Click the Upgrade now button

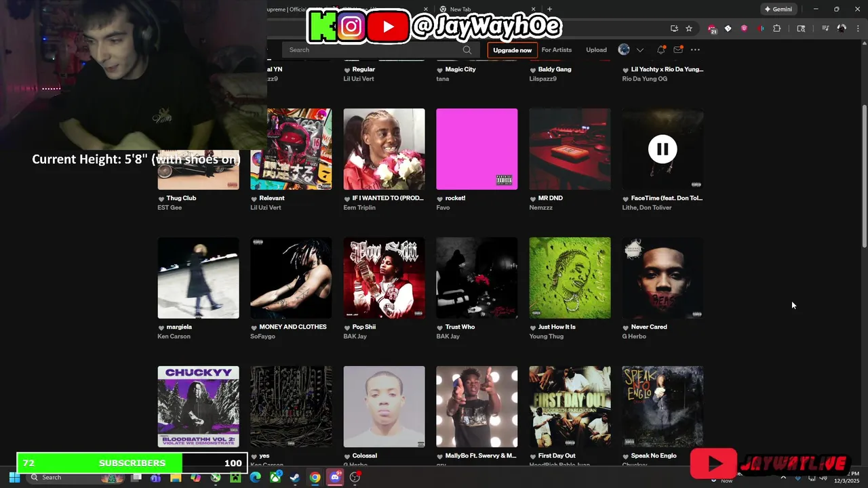[512, 50]
